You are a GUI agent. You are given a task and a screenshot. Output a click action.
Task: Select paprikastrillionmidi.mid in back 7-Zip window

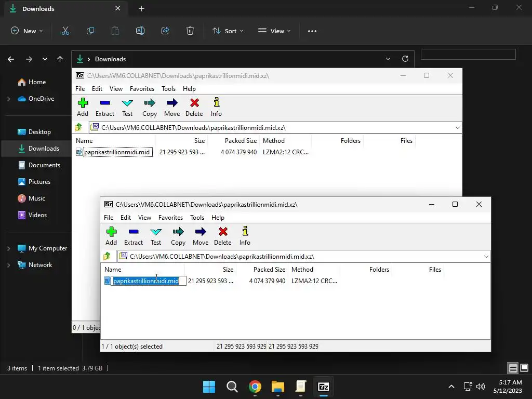pyautogui.click(x=117, y=152)
